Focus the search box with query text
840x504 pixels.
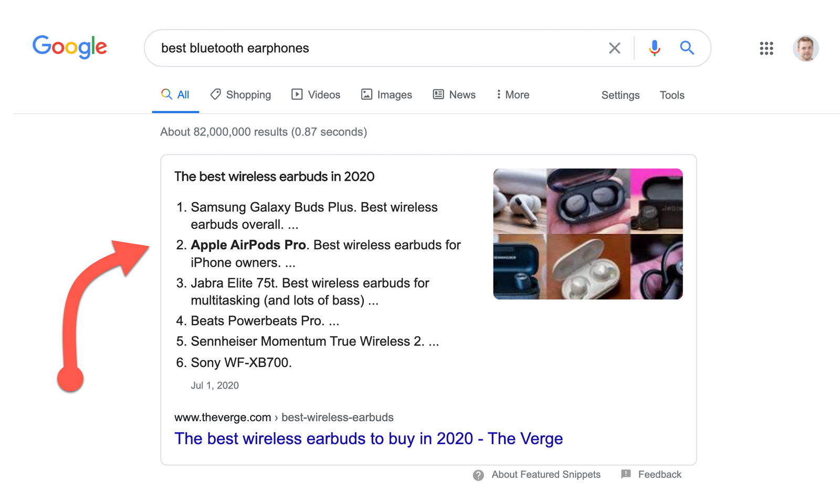coord(367,48)
